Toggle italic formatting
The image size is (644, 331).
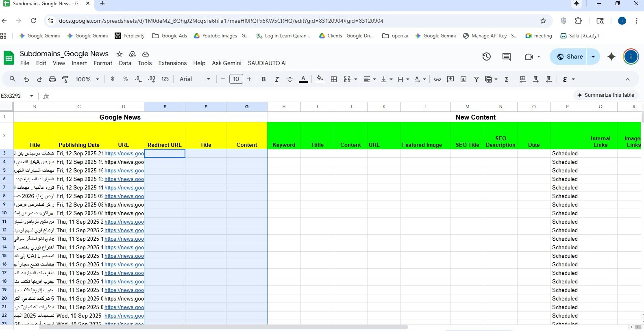[x=276, y=79]
